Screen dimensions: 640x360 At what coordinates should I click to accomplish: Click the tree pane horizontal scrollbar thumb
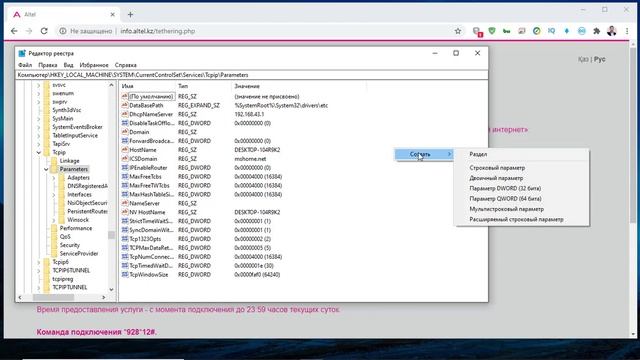pyautogui.click(x=53, y=298)
